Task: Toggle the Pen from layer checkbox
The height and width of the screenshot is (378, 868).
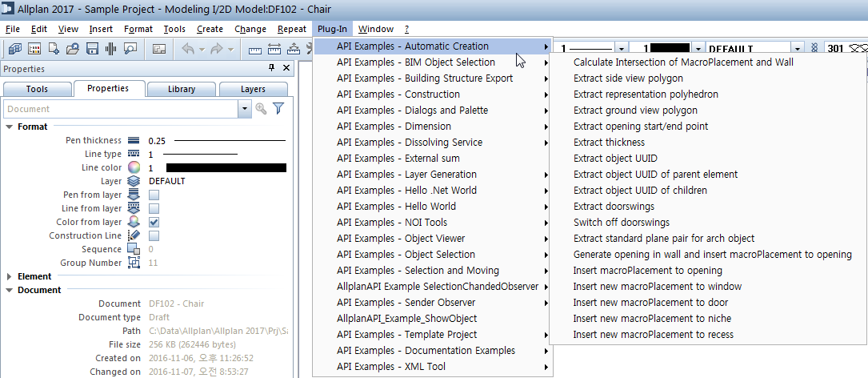Action: (154, 195)
